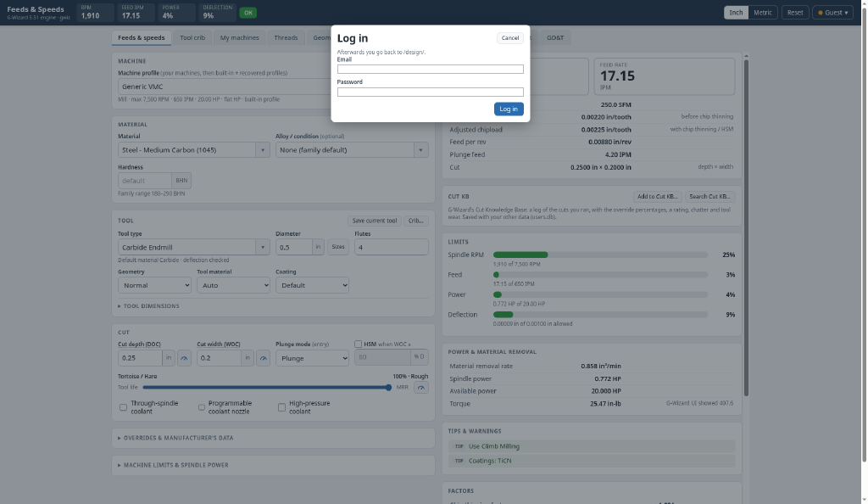Expand the Tool Dimensions section
Screen dimensions: 868x504
pyautogui.click(x=148, y=306)
